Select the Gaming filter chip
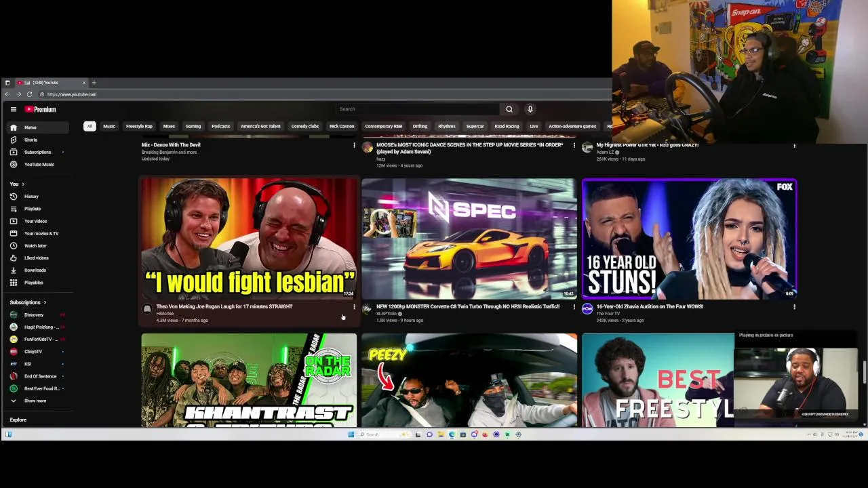Screen dimensions: 868x488 pos(193,126)
